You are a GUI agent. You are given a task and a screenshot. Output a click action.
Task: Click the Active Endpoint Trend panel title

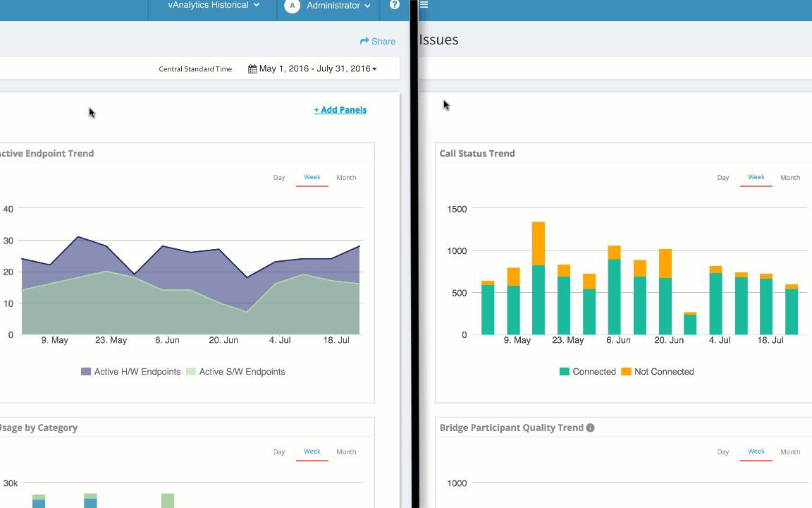[x=47, y=153]
